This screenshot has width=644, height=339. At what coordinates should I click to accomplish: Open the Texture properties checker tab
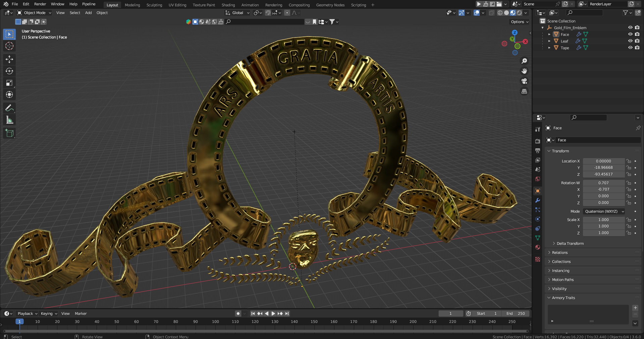[x=538, y=259]
